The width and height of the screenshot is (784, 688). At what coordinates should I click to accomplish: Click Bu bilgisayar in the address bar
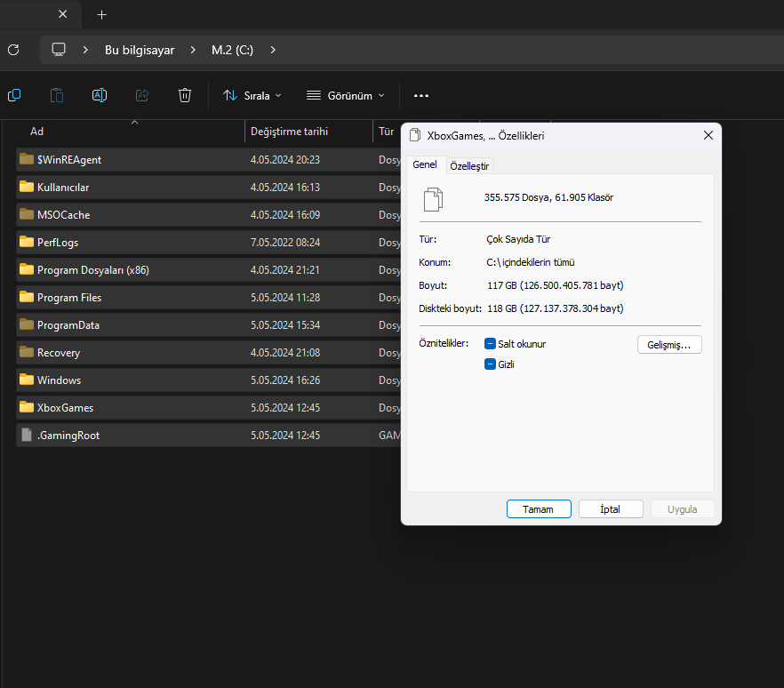coord(140,50)
